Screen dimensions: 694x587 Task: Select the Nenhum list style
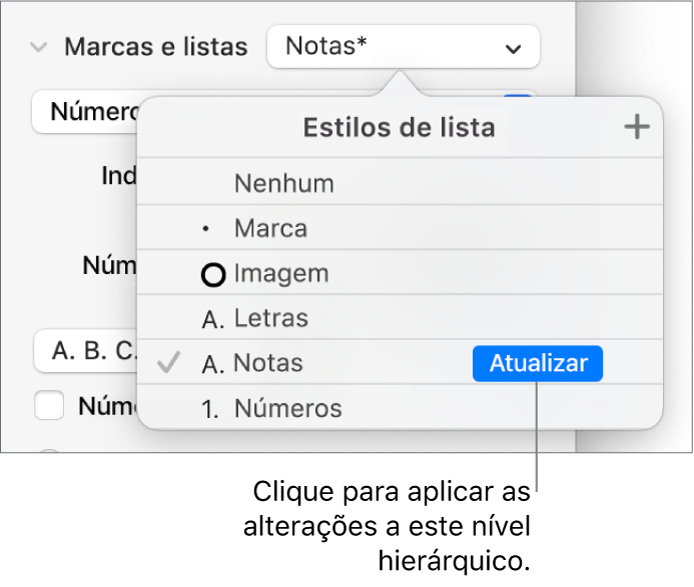[284, 184]
